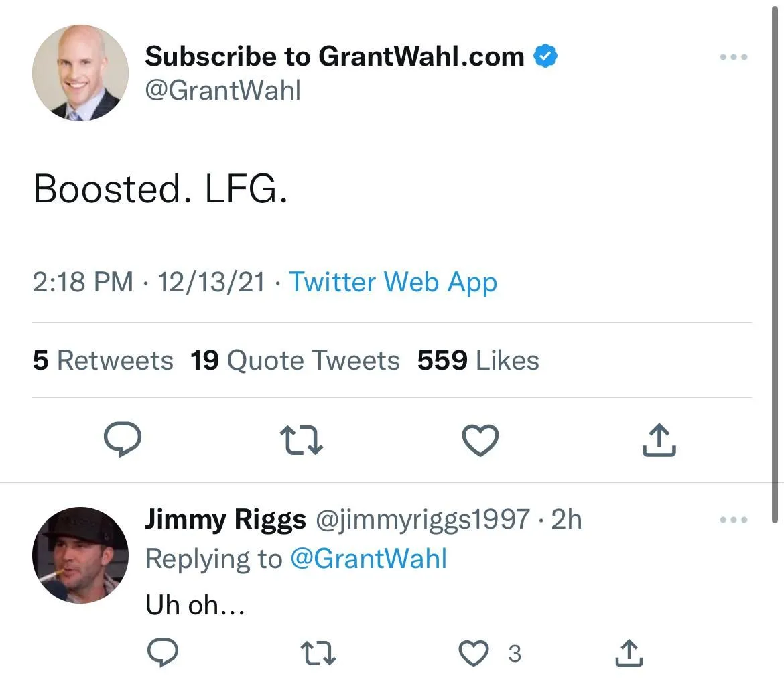Viewport: 784px width, 696px height.
Task: Open more options for main tweet
Action: [x=733, y=58]
